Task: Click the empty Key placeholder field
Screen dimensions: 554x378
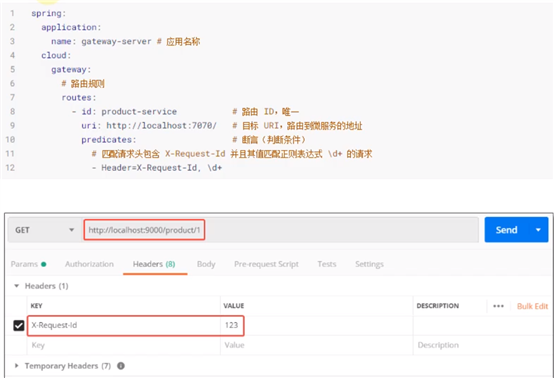Action: click(124, 345)
